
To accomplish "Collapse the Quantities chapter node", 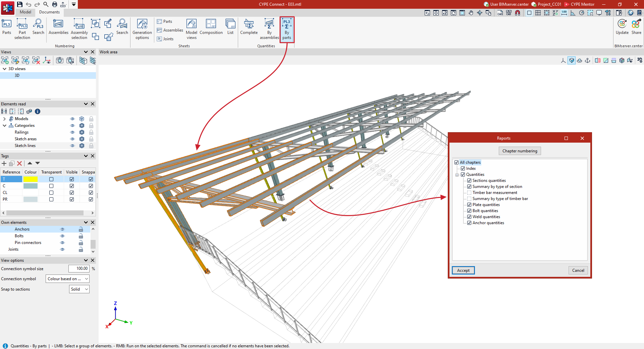I will (x=457, y=175).
